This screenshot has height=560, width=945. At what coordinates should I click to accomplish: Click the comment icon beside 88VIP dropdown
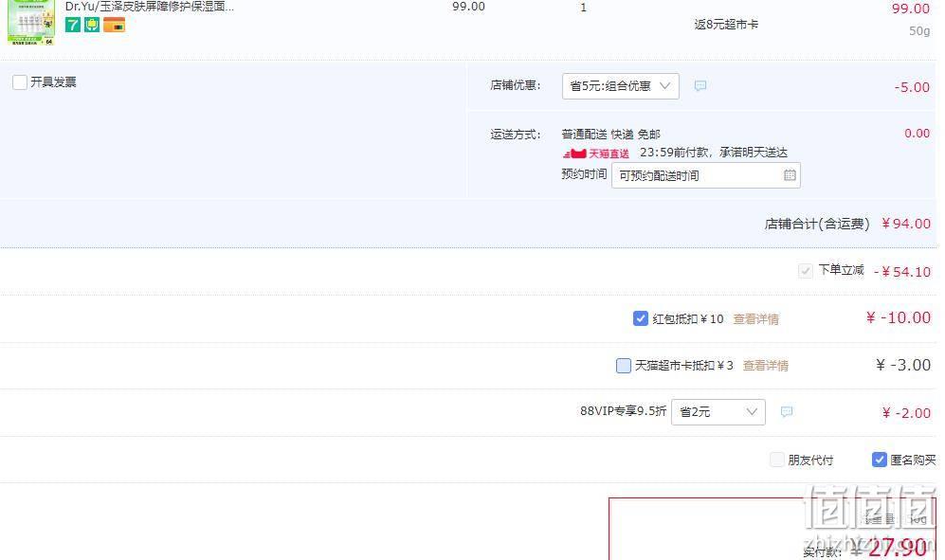[x=786, y=412]
